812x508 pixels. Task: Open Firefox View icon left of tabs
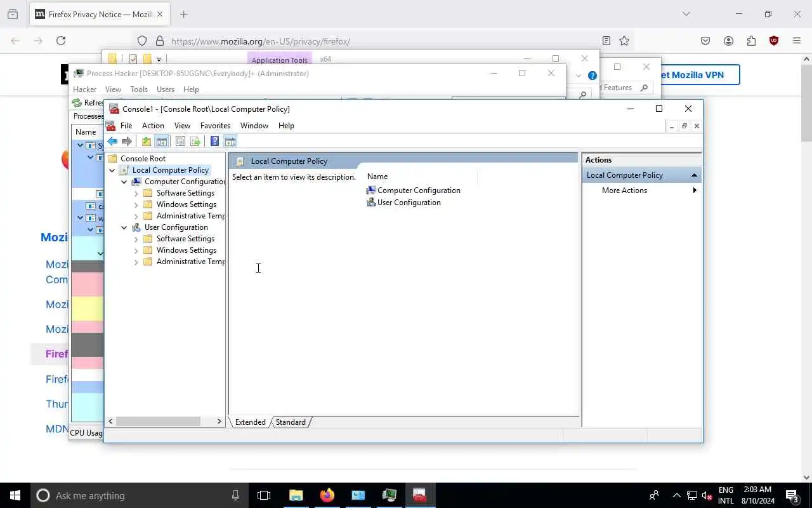(13, 14)
